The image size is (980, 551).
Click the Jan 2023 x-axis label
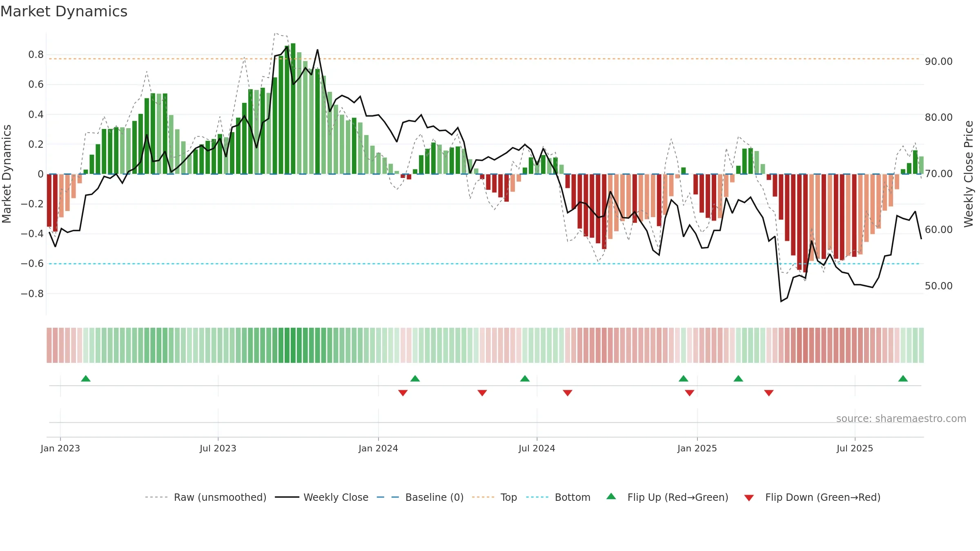60,449
